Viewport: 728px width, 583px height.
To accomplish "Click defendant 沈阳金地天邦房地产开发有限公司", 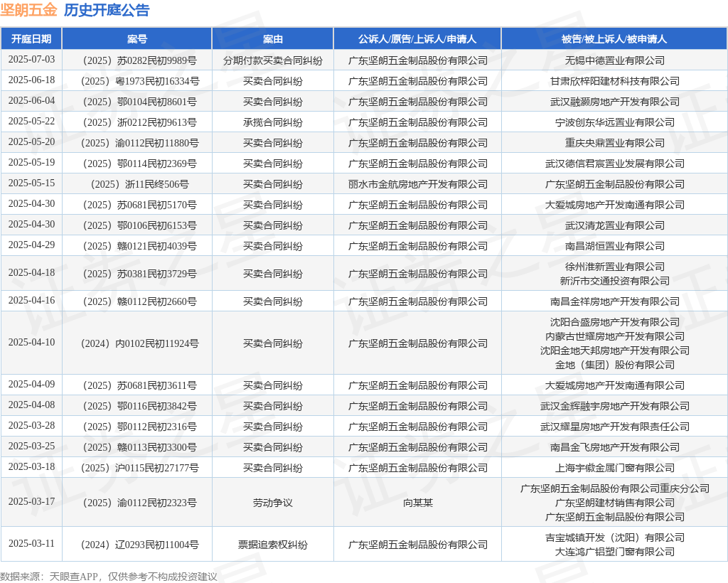I will point(615,351).
